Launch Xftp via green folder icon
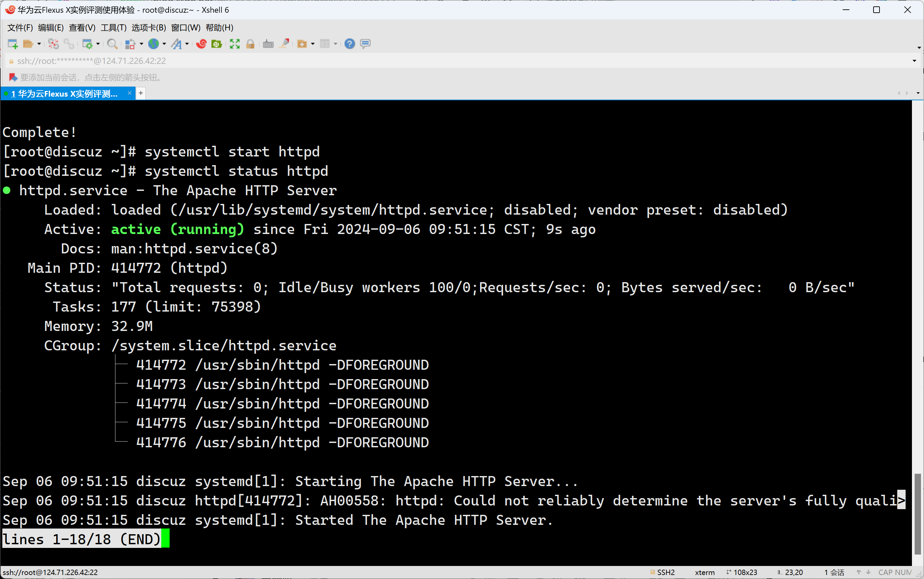Screen dimensions: 924x579 [216, 44]
